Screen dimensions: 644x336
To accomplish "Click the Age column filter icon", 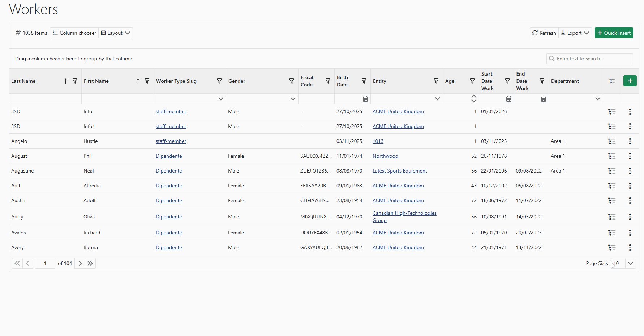I will click(x=472, y=81).
